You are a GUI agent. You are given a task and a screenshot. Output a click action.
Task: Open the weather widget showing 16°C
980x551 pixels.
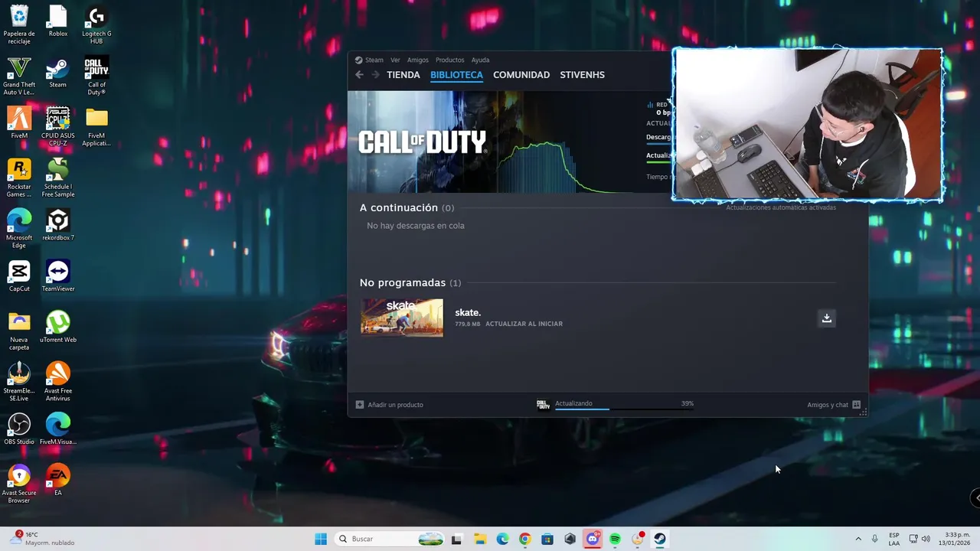[43, 539]
